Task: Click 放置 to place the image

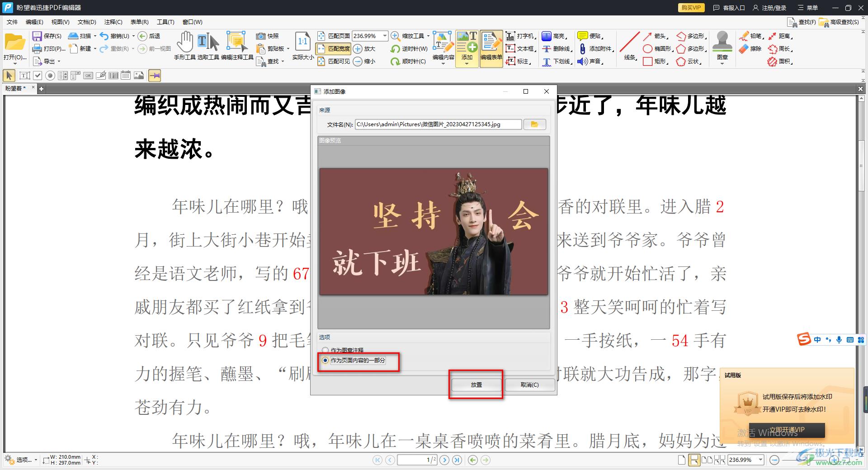Action: (x=476, y=385)
